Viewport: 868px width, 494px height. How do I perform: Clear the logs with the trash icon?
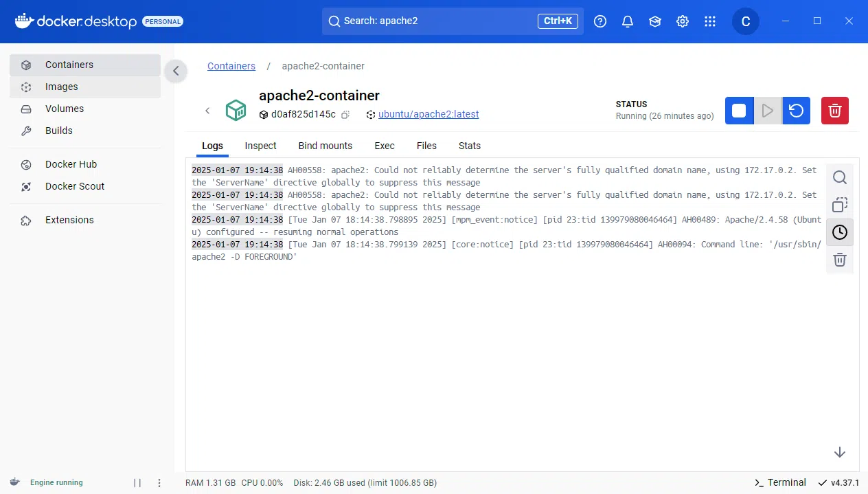tap(839, 259)
